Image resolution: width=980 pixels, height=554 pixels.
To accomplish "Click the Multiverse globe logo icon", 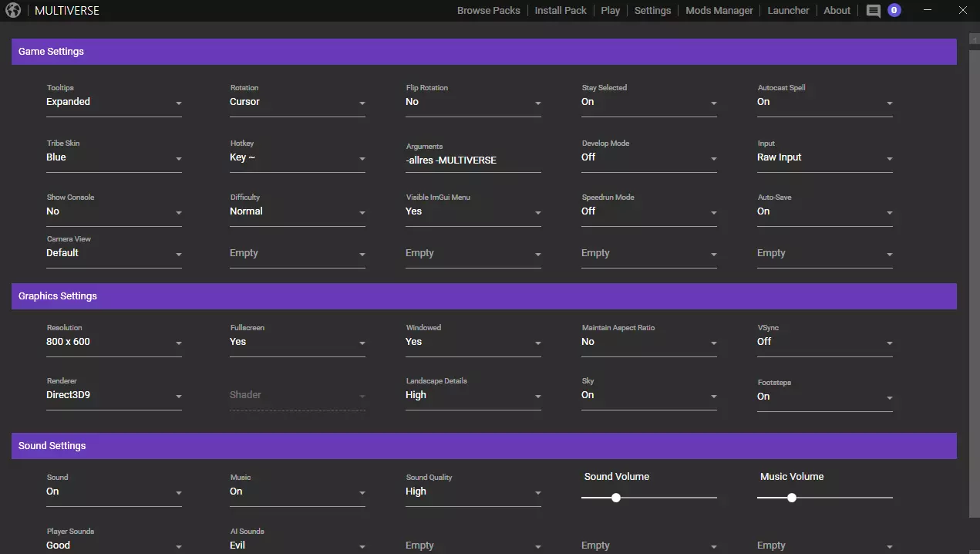I will click(13, 11).
